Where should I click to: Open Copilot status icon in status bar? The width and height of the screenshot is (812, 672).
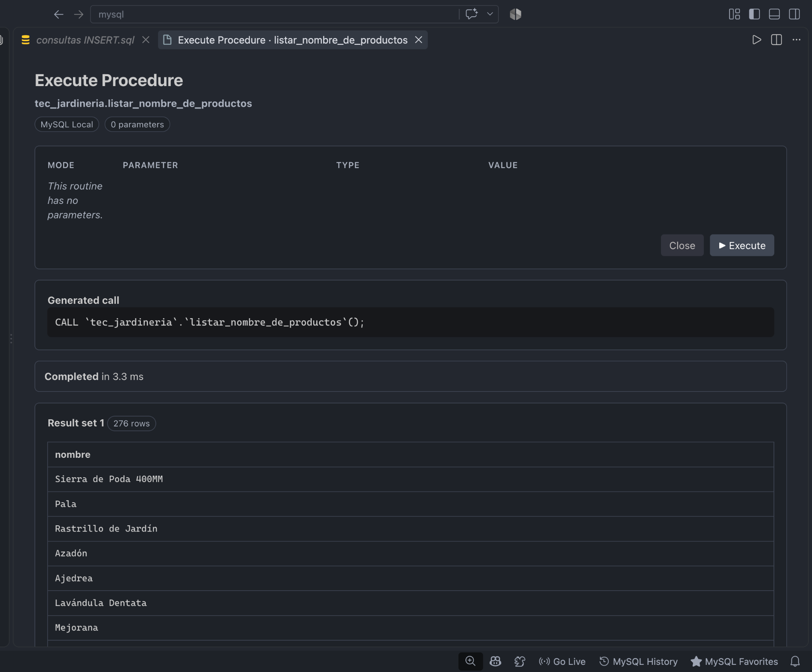click(x=495, y=661)
